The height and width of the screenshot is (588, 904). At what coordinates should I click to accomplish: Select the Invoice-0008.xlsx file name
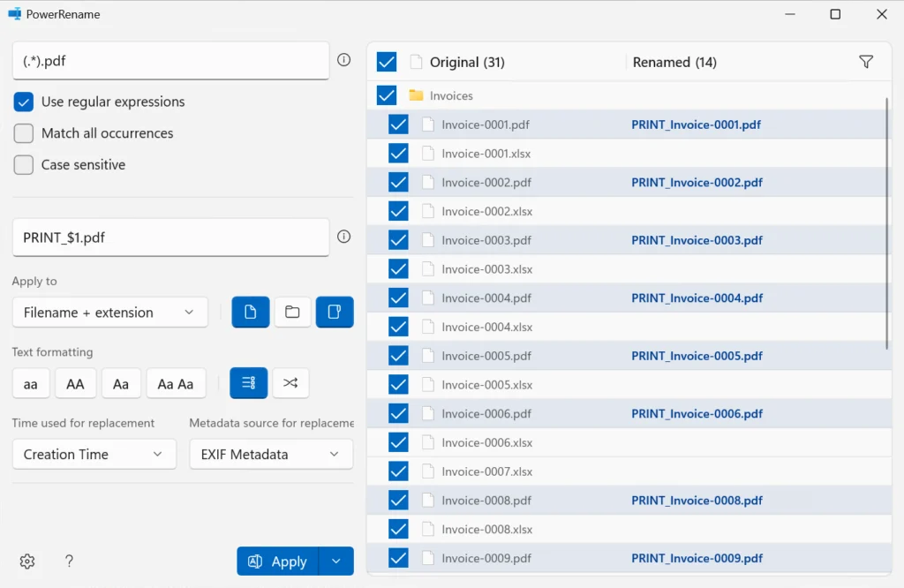pyautogui.click(x=487, y=529)
